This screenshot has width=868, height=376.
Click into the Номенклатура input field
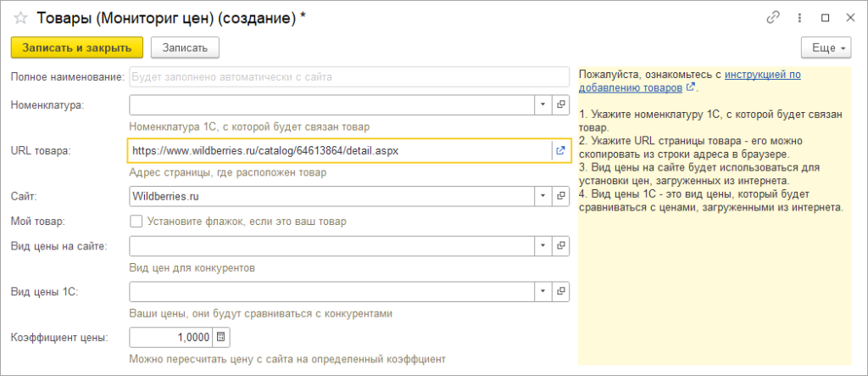[x=331, y=104]
